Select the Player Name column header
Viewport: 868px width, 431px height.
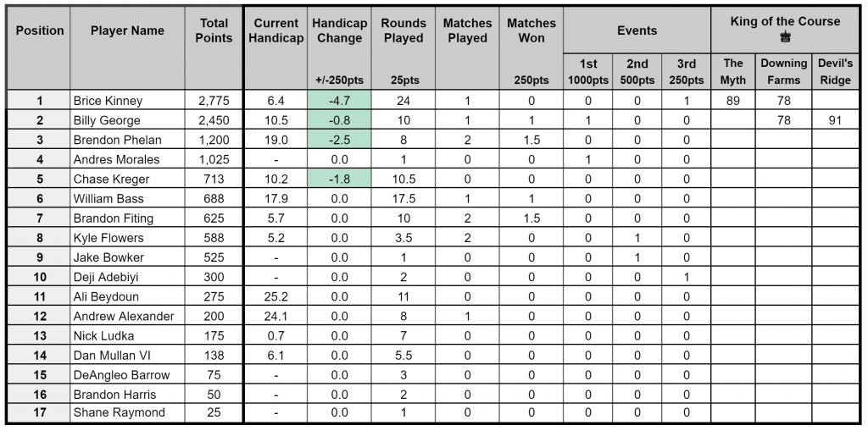pyautogui.click(x=127, y=47)
